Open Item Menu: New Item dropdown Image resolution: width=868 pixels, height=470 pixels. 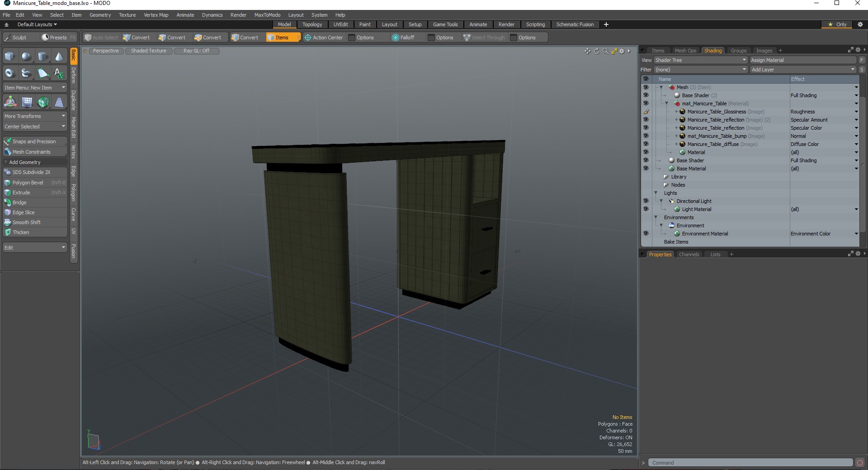[35, 88]
